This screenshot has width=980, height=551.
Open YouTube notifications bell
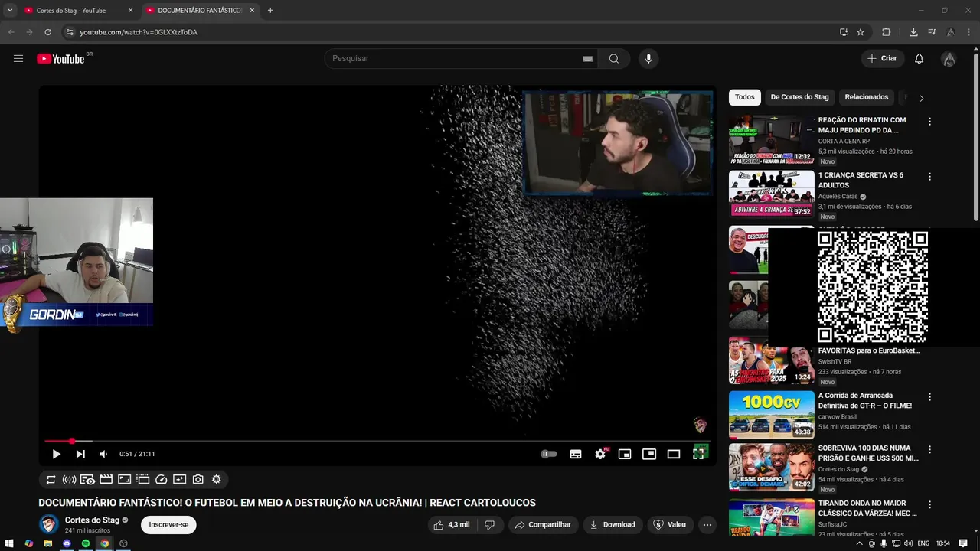[x=919, y=59]
